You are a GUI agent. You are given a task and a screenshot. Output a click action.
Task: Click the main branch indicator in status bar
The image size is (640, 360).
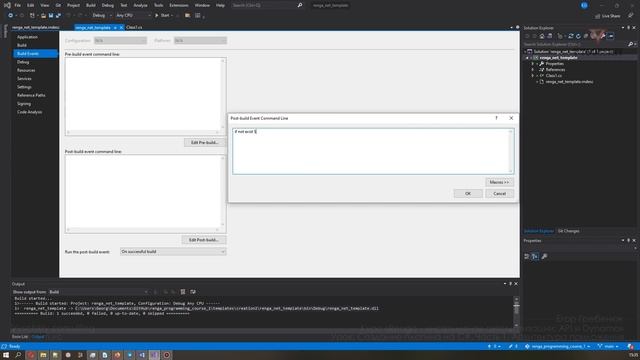[x=608, y=347]
